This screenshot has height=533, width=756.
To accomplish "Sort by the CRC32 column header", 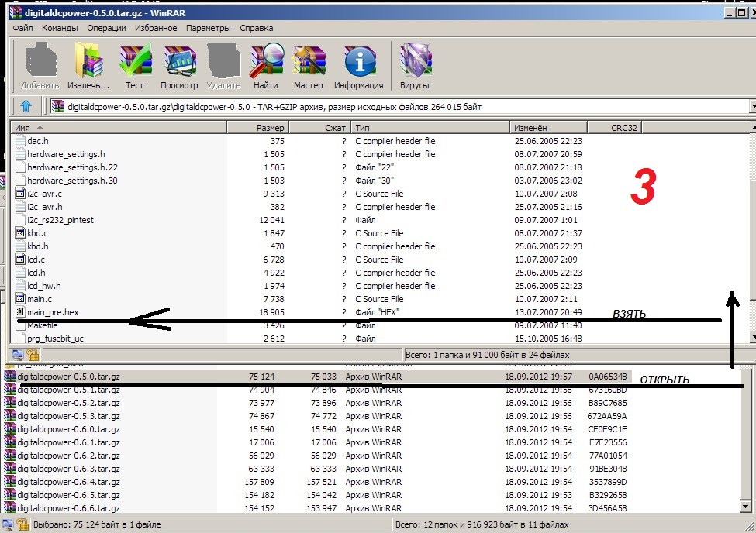I will [x=614, y=128].
